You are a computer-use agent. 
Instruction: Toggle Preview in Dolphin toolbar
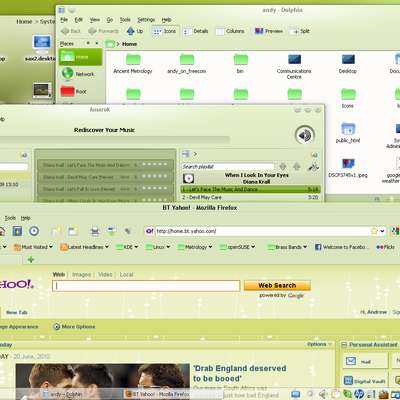point(269,31)
